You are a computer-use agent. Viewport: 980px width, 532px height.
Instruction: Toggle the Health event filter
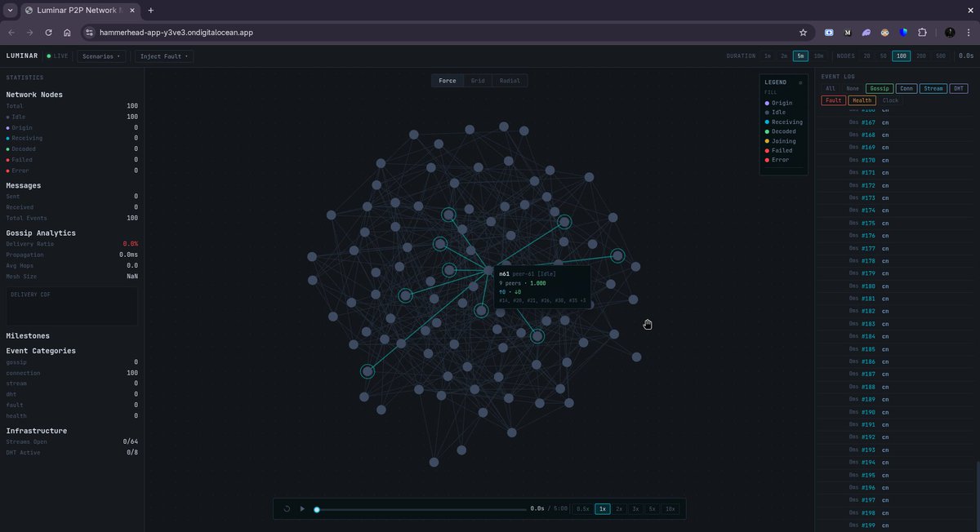coord(862,100)
